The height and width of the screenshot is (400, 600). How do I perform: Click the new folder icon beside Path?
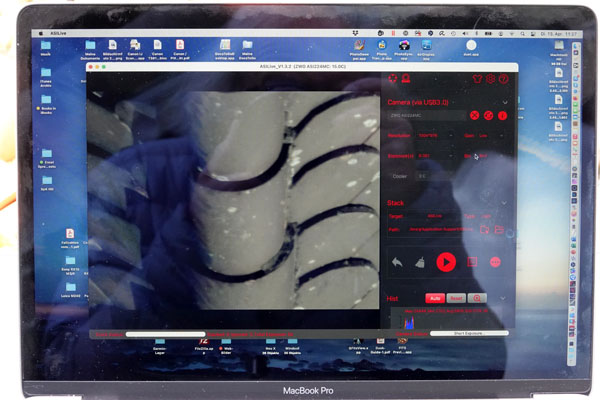click(484, 230)
